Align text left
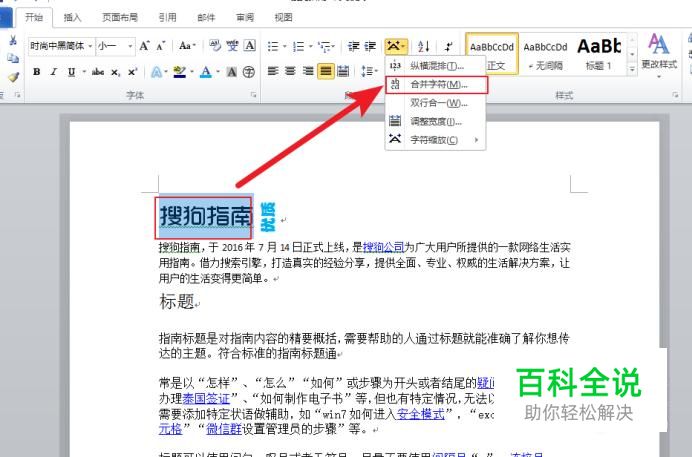The image size is (692, 457). (x=273, y=71)
